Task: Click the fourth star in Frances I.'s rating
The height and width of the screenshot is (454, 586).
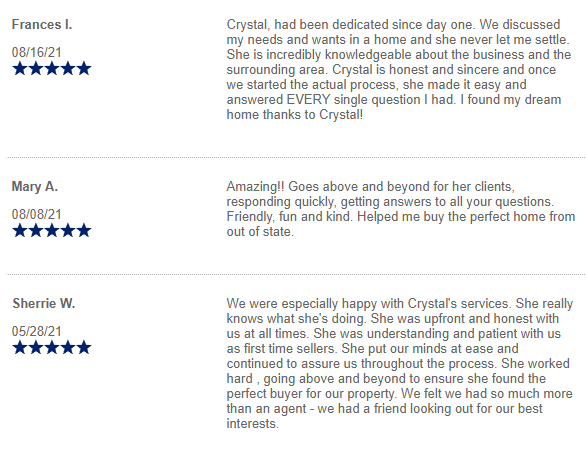Action: (x=68, y=69)
